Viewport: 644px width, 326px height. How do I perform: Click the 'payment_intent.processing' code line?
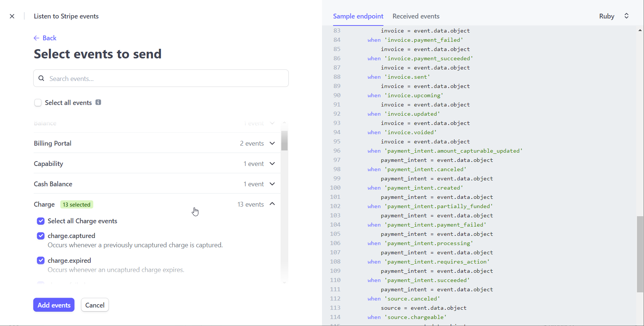click(x=420, y=243)
